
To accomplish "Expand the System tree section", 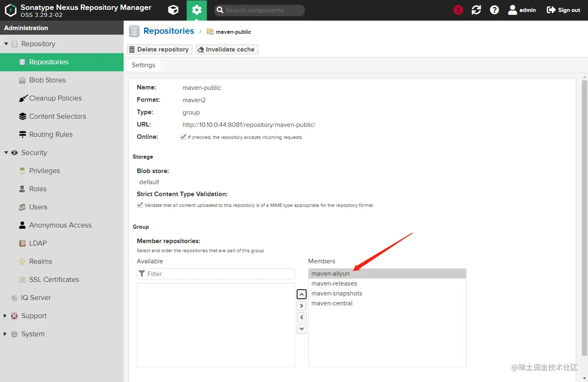I will (5, 334).
